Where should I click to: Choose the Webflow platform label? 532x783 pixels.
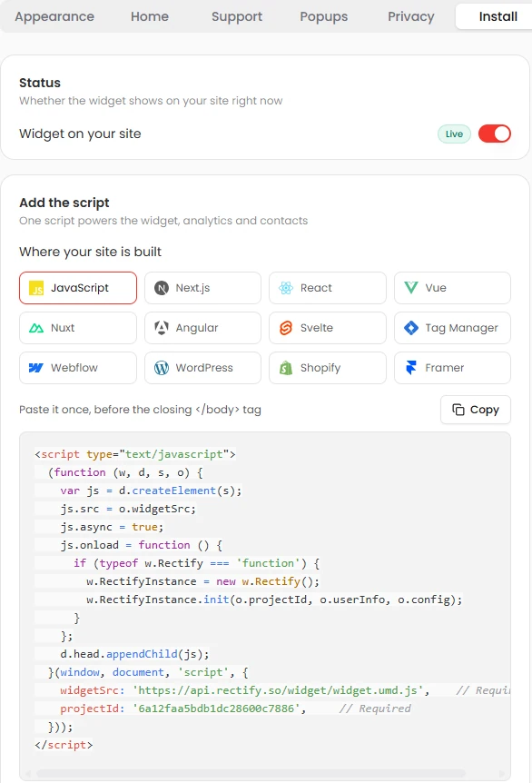pos(74,368)
